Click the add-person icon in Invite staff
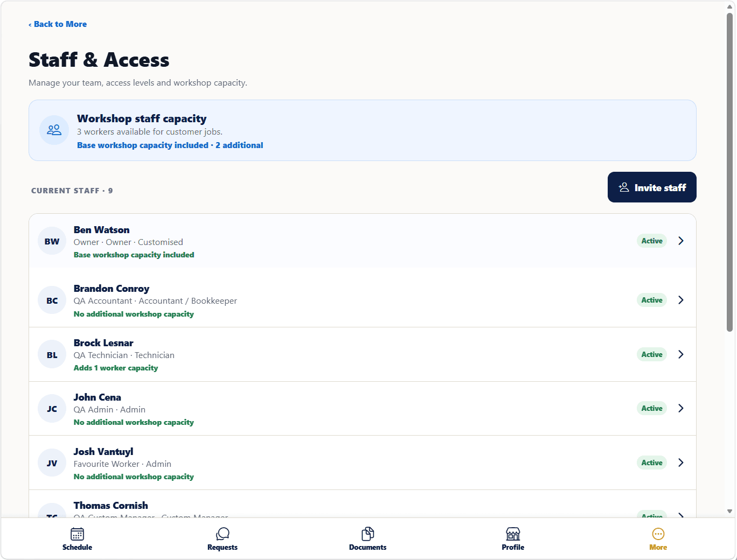Screen dimensions: 737x560 point(624,187)
